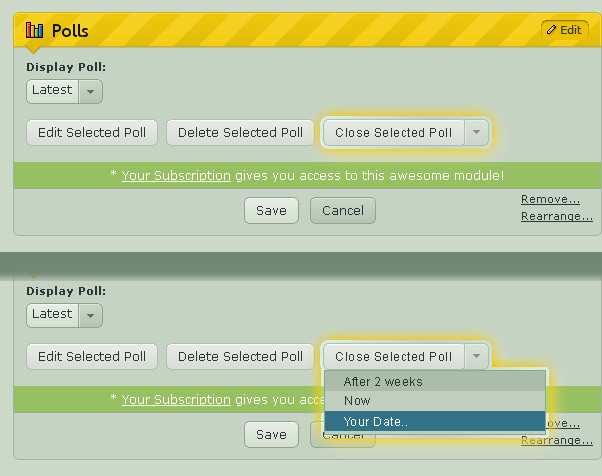Image resolution: width=602 pixels, height=476 pixels.
Task: Click the Polls bar chart icon
Action: point(35,30)
